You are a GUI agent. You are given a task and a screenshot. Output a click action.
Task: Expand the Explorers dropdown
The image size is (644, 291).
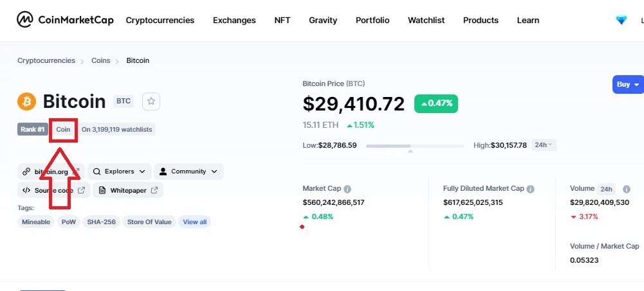(x=120, y=172)
